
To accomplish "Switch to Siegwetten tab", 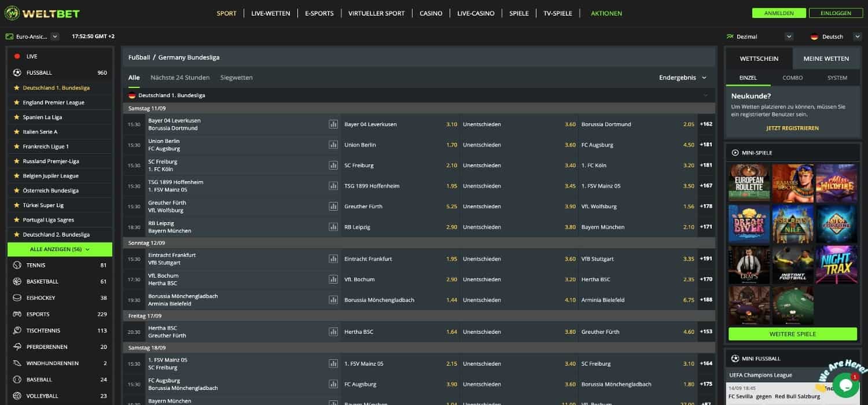I will 237,78.
